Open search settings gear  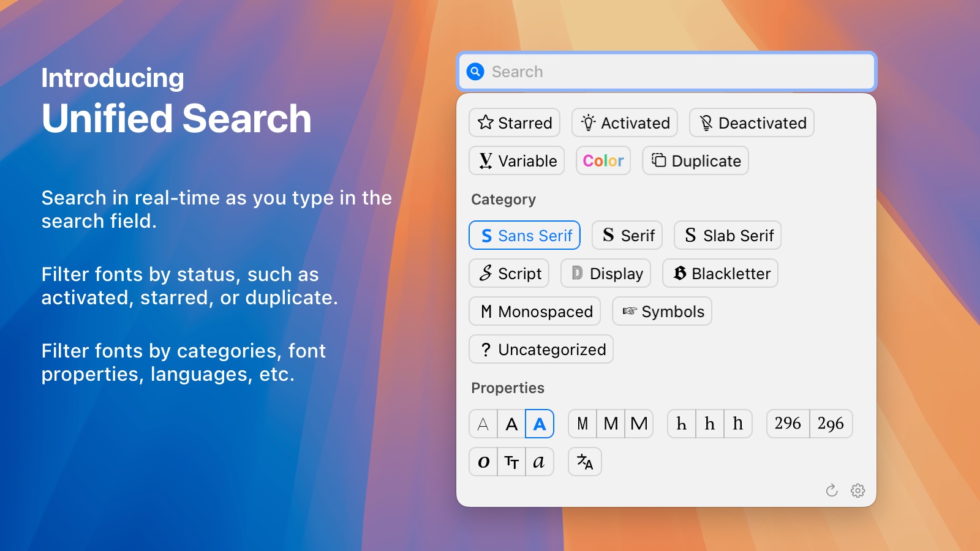858,490
